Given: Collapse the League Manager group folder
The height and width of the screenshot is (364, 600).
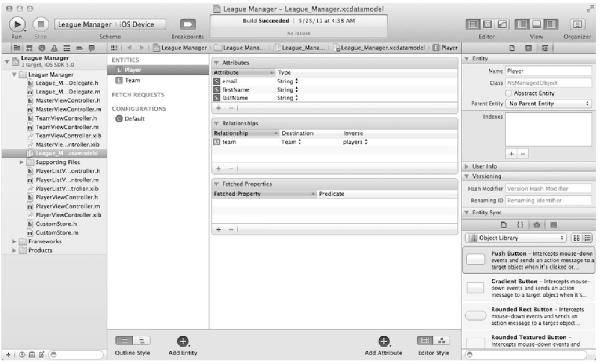Looking at the screenshot, I should pos(14,75).
